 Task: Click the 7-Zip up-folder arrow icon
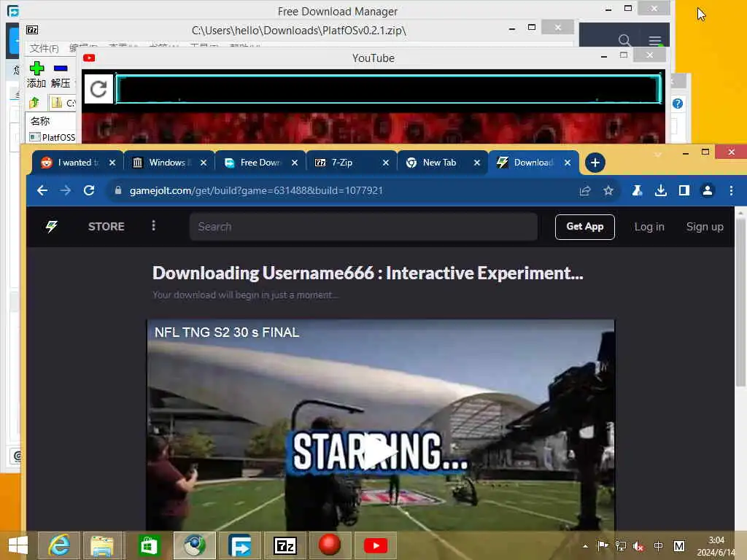point(34,102)
